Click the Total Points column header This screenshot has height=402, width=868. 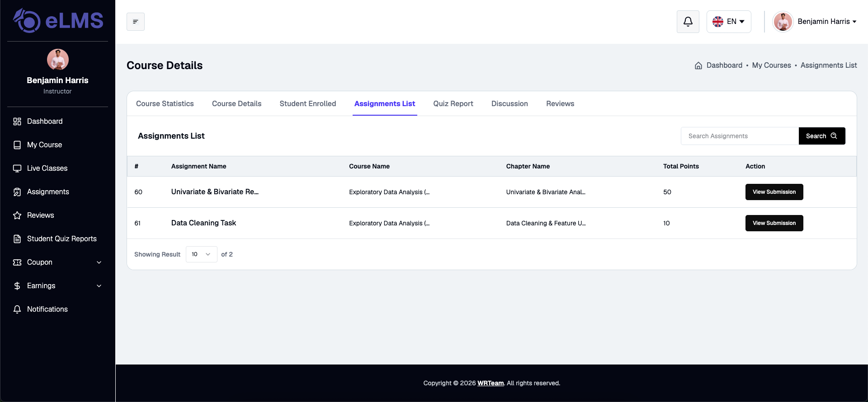click(x=681, y=166)
